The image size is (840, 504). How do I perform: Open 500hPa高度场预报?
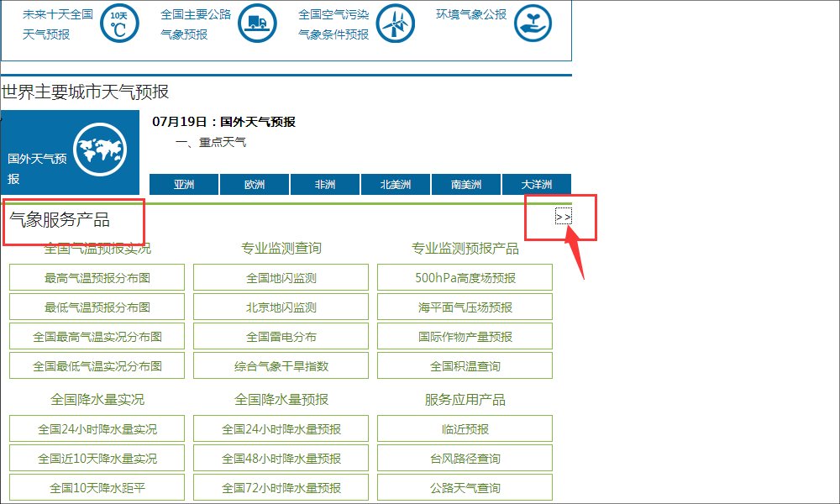tap(465, 277)
